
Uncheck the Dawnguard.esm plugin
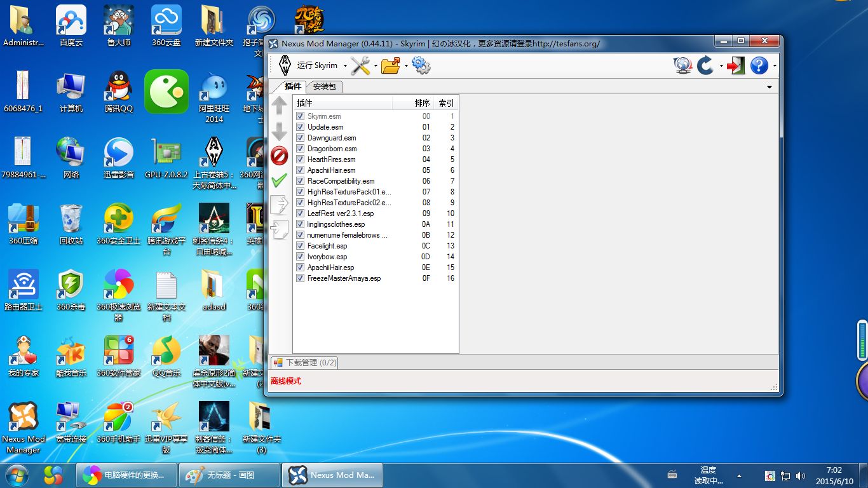[x=300, y=137]
